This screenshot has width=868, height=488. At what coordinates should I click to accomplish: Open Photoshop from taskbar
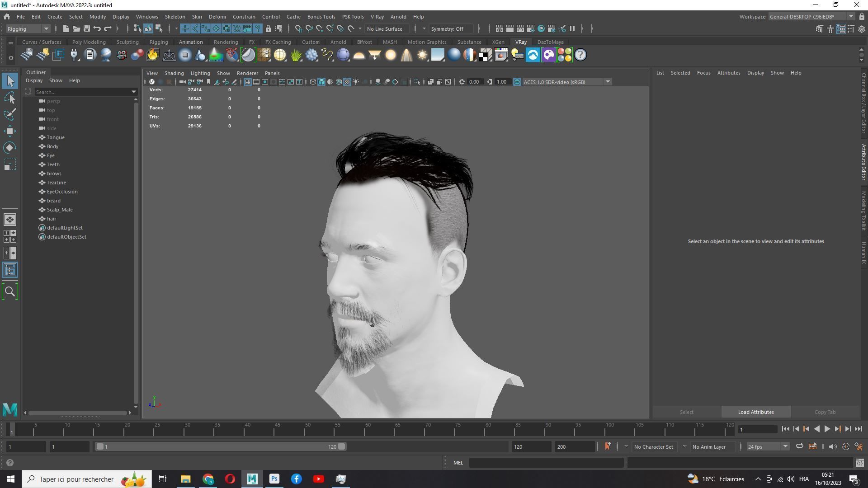(x=274, y=479)
